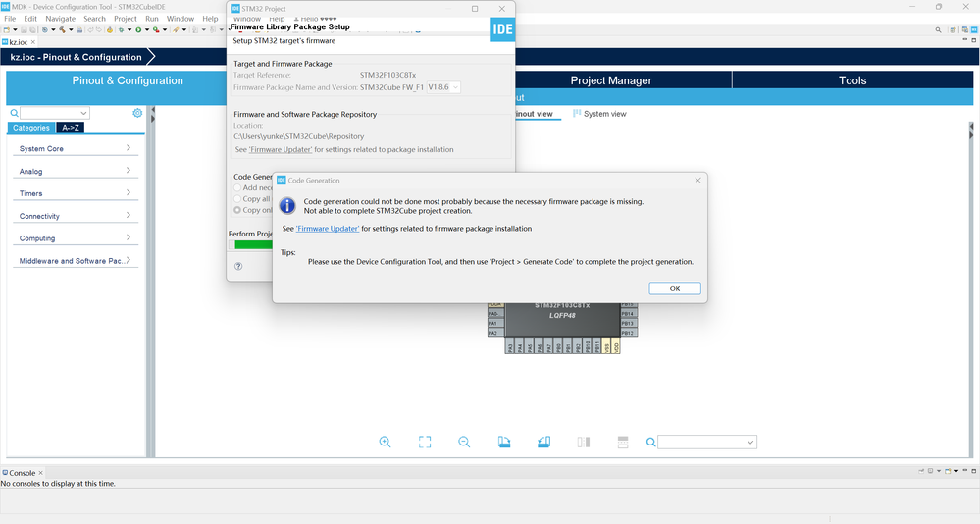Screen dimensions: 980x524
Task: Open the pin search combo box below the chip
Action: click(x=707, y=443)
